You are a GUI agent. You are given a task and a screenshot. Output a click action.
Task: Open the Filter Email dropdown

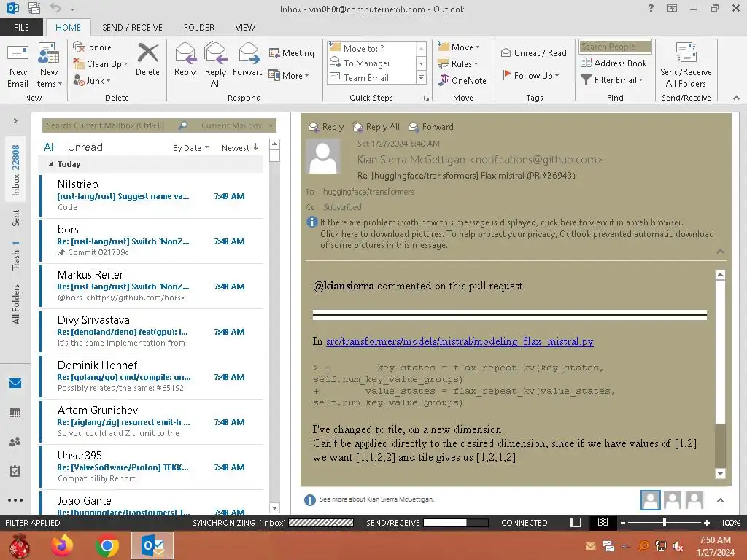coord(612,80)
